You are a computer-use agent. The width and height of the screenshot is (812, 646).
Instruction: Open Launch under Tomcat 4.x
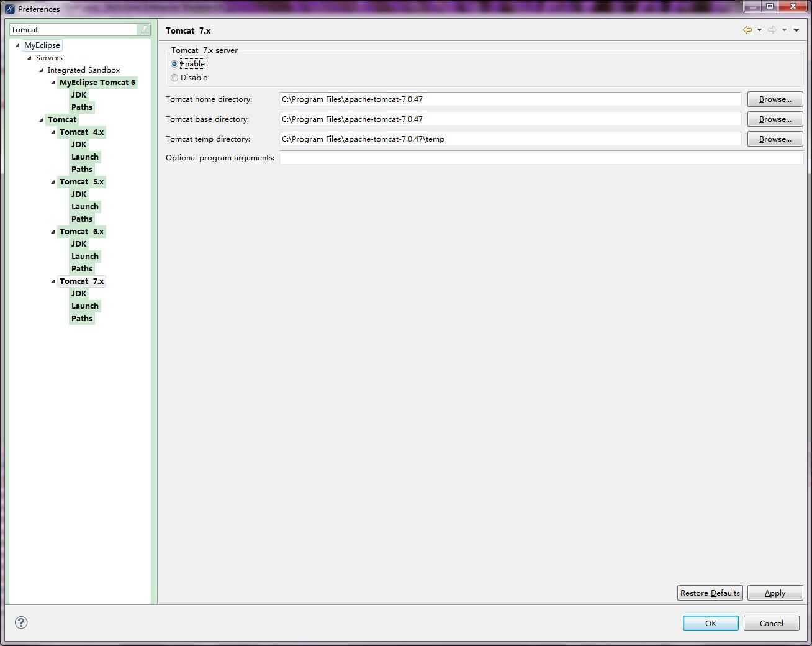click(x=85, y=157)
